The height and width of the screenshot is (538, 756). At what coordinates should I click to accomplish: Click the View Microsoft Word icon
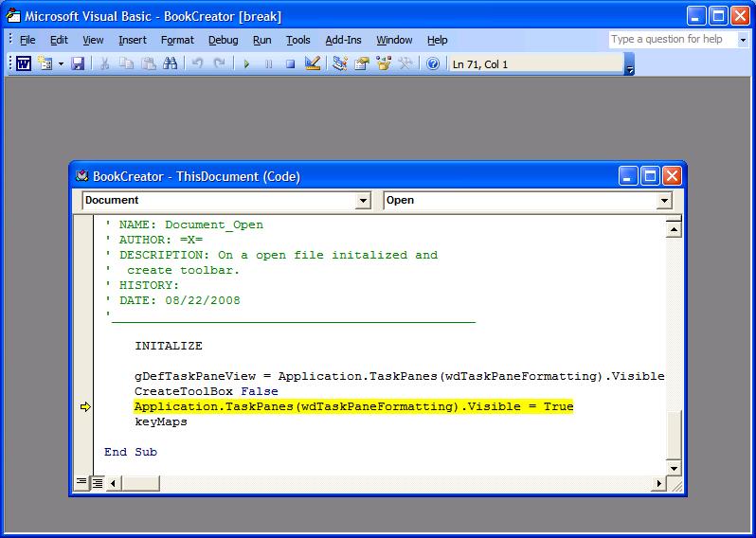pos(24,63)
